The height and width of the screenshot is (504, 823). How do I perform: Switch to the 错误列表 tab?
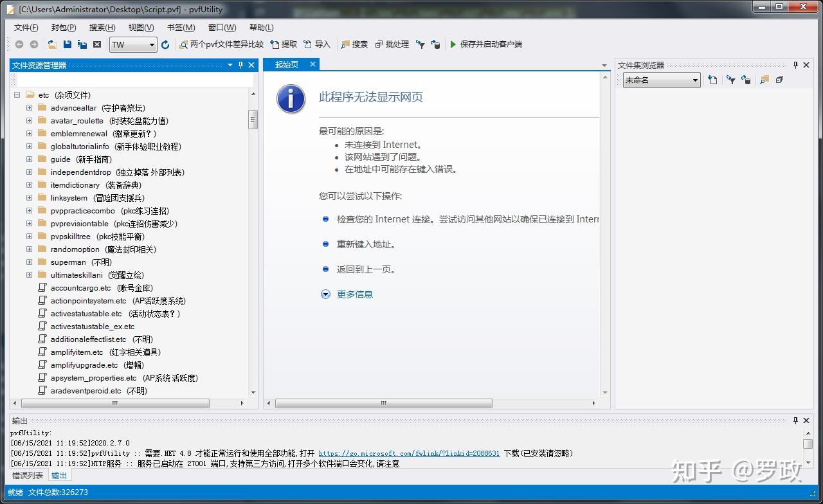27,475
